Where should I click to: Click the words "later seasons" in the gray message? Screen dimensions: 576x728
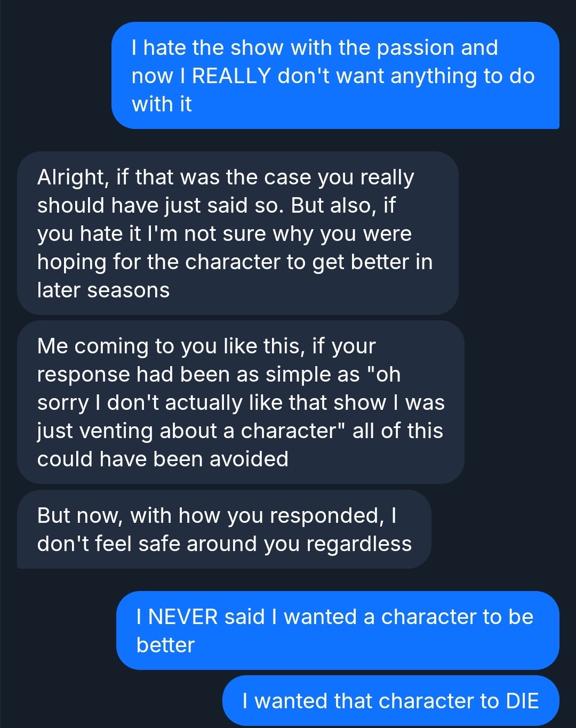(x=103, y=290)
